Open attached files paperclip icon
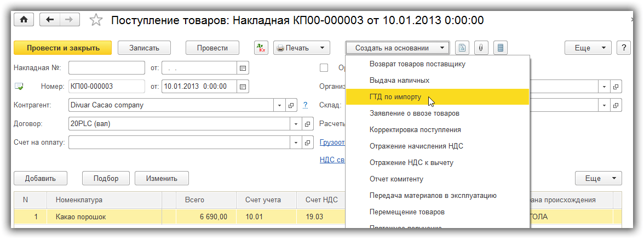 coord(480,48)
